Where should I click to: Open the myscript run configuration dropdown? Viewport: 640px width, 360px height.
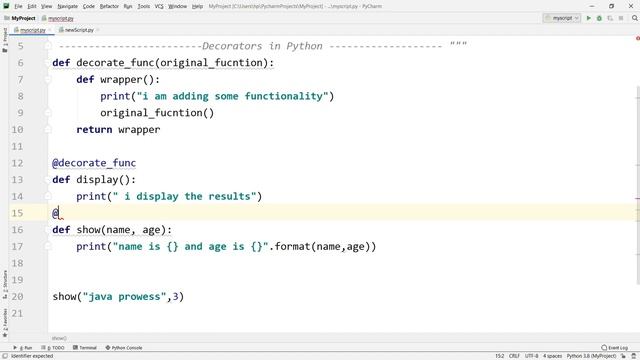pos(562,18)
